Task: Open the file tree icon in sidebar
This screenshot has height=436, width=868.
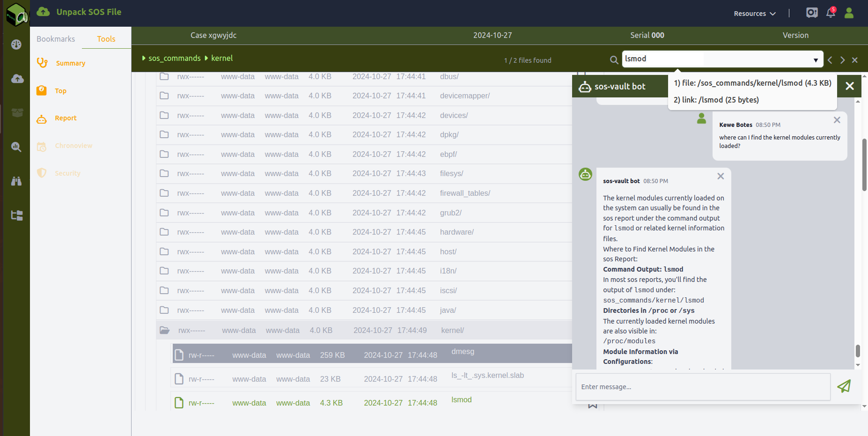Action: [17, 215]
